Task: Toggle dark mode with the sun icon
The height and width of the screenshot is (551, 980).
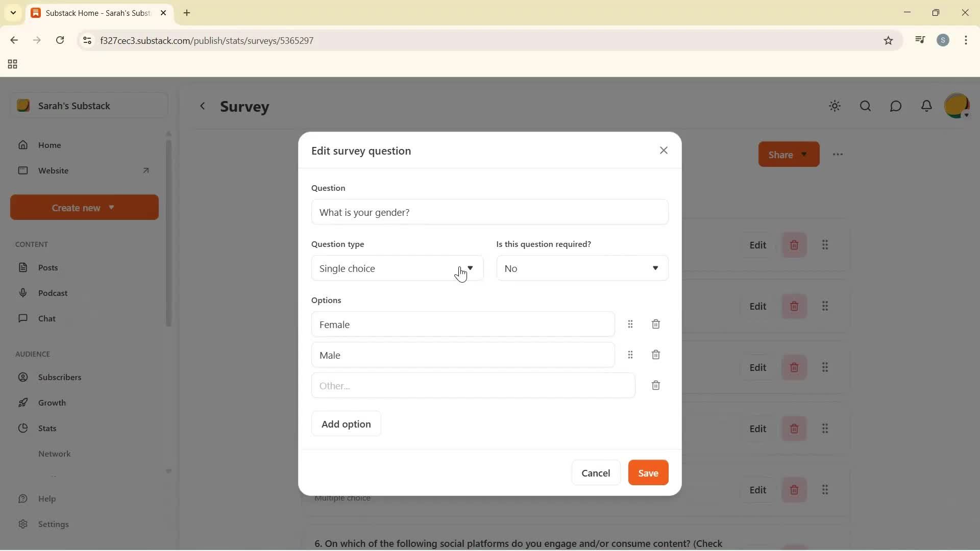Action: tap(835, 106)
